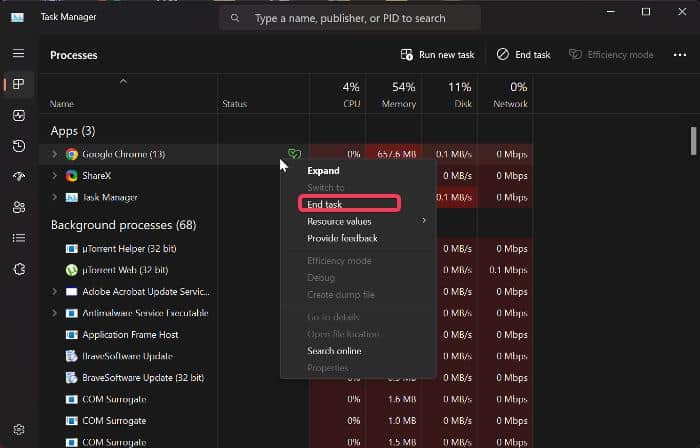The width and height of the screenshot is (700, 448).
Task: Expand the Google Chrome (13) process group
Action: pyautogui.click(x=54, y=154)
